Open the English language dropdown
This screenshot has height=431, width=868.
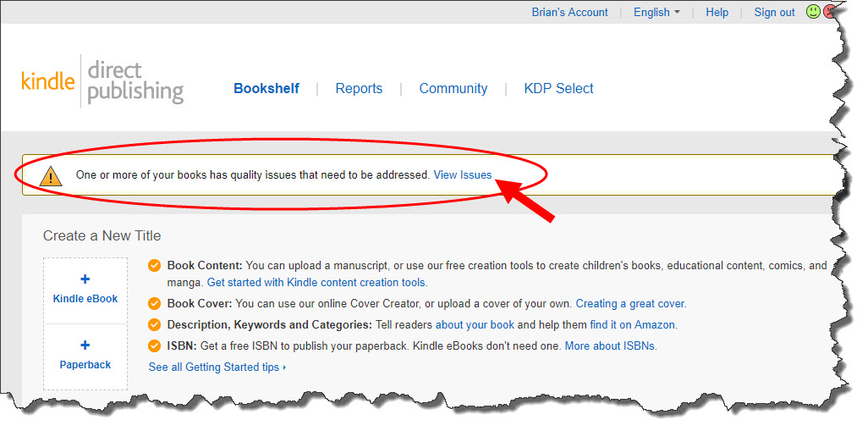pyautogui.click(x=656, y=12)
